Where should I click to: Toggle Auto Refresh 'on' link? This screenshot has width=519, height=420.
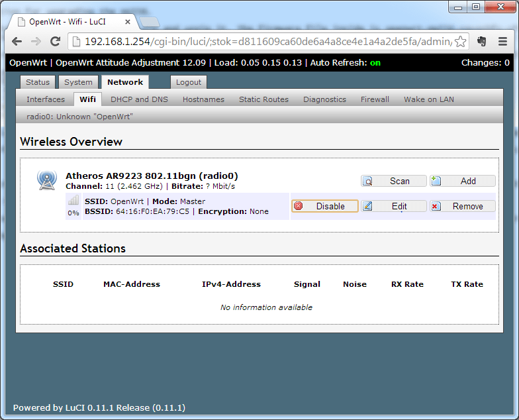[375, 62]
